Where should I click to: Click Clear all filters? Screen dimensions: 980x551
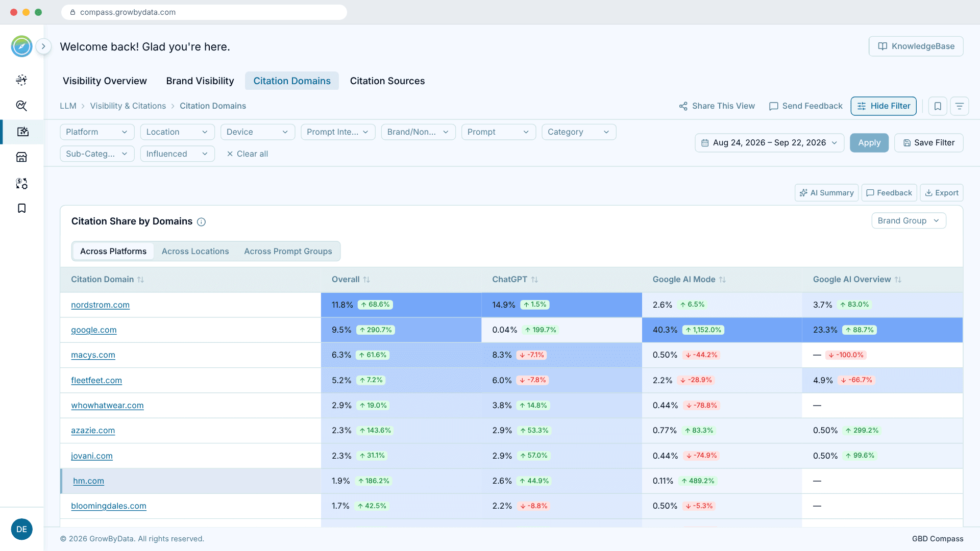(x=247, y=154)
